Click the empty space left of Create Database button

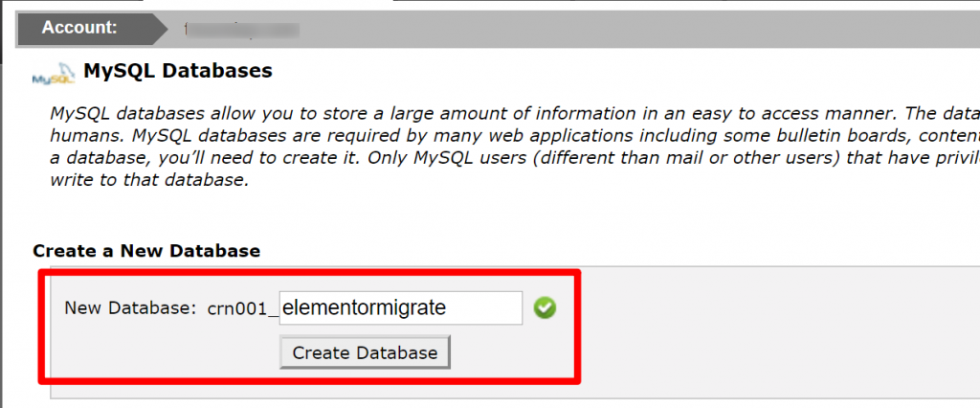coord(163,352)
